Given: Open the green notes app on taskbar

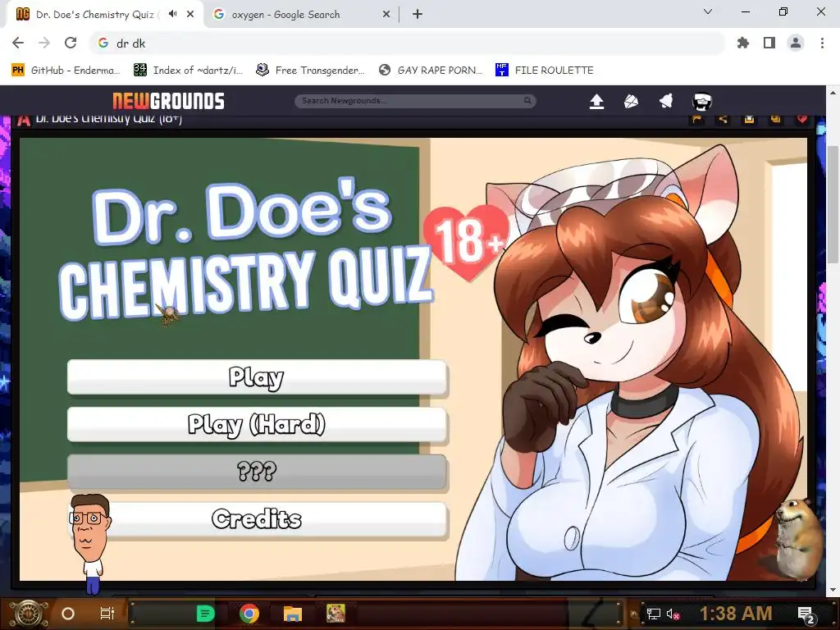Looking at the screenshot, I should click(206, 614).
